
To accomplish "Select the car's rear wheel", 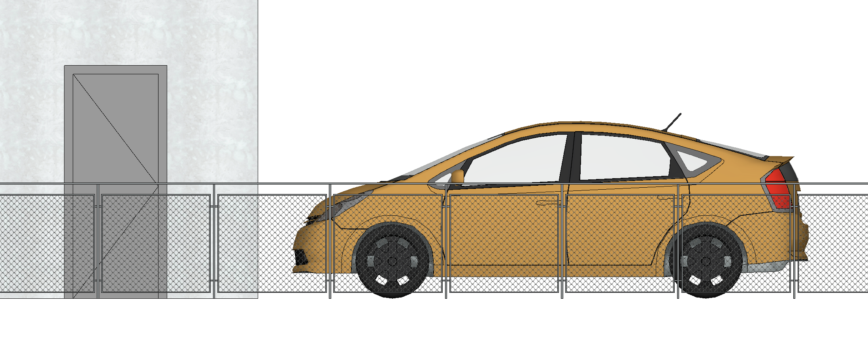I will tap(706, 261).
